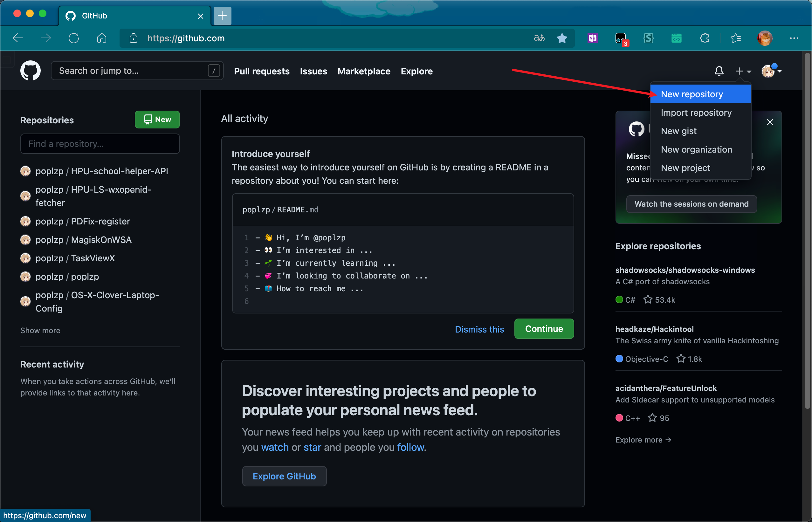Screen dimensions: 812x522
Task: Toggle the favorite star in address bar
Action: pos(561,38)
